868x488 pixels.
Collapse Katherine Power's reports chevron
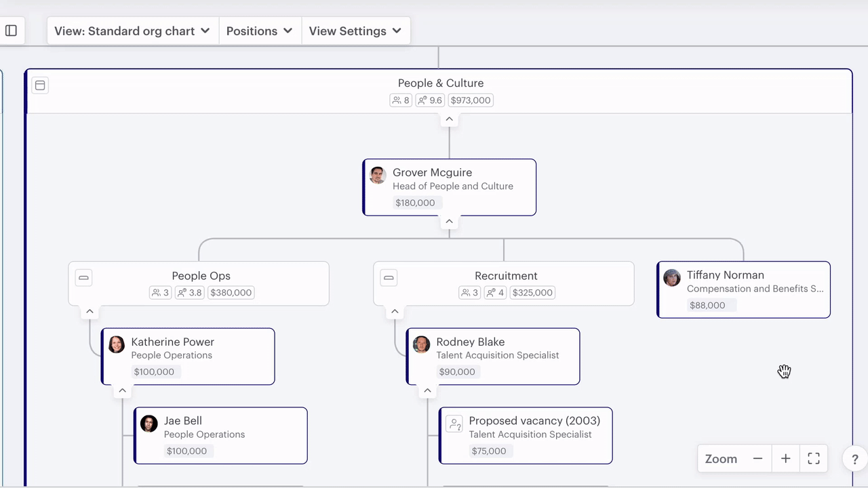(122, 390)
